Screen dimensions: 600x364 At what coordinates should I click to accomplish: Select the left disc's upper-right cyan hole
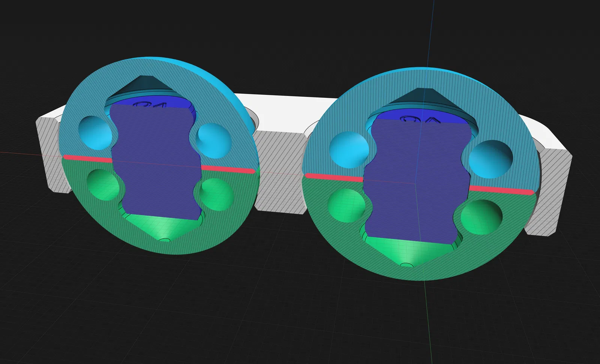(x=214, y=140)
